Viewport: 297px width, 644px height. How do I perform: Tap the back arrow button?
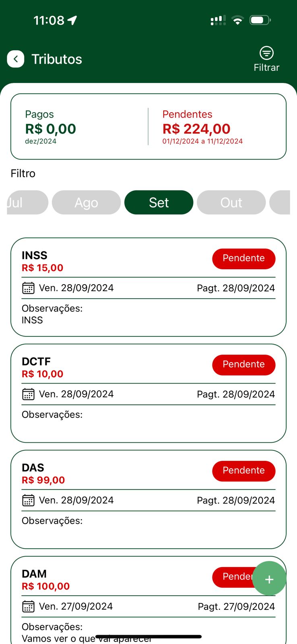pyautogui.click(x=16, y=59)
